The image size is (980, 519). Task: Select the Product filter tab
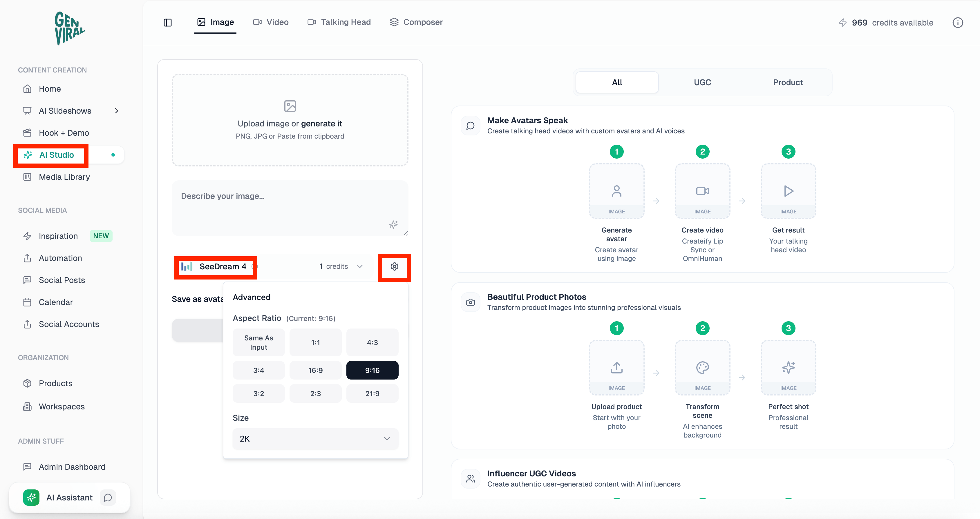pyautogui.click(x=787, y=83)
